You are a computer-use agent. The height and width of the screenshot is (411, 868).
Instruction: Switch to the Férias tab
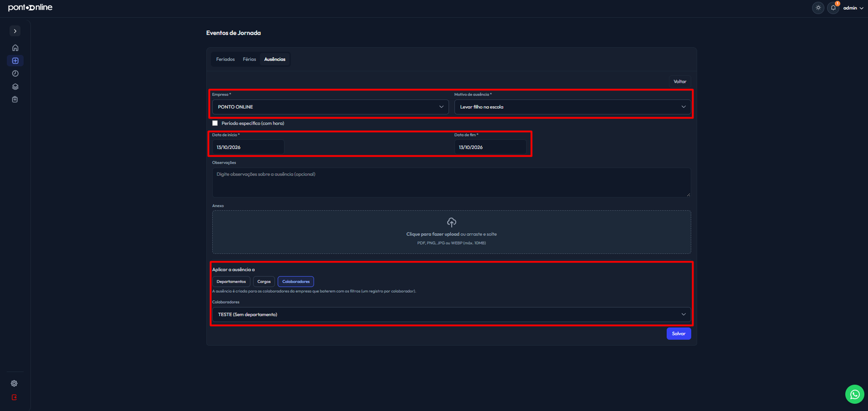click(250, 59)
